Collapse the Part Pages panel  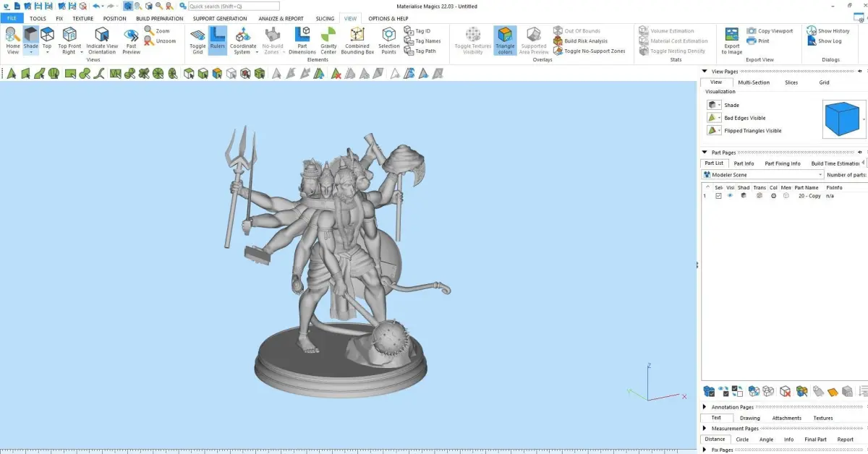[x=705, y=153]
